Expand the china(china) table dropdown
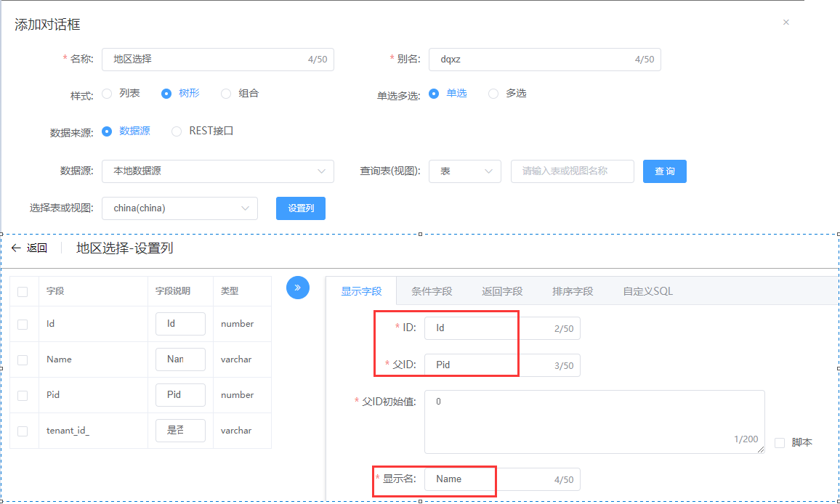Image resolution: width=840 pixels, height=504 pixels. pos(179,208)
